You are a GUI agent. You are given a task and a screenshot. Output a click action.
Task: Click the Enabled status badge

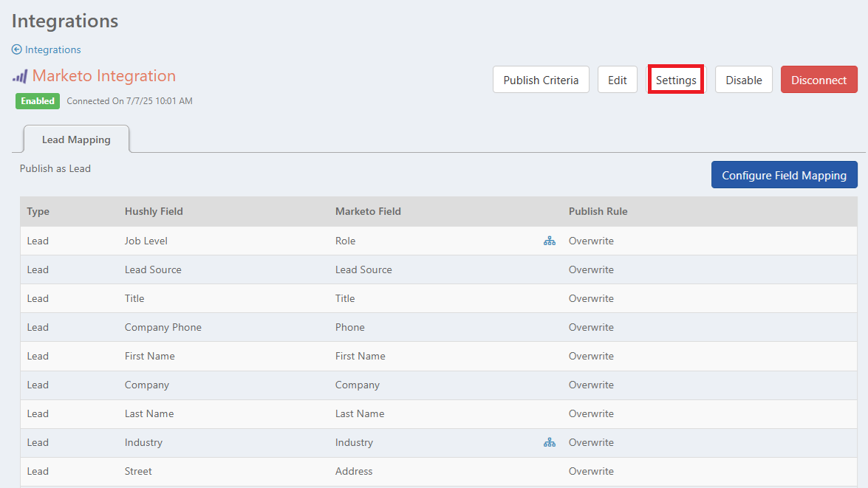coord(38,100)
